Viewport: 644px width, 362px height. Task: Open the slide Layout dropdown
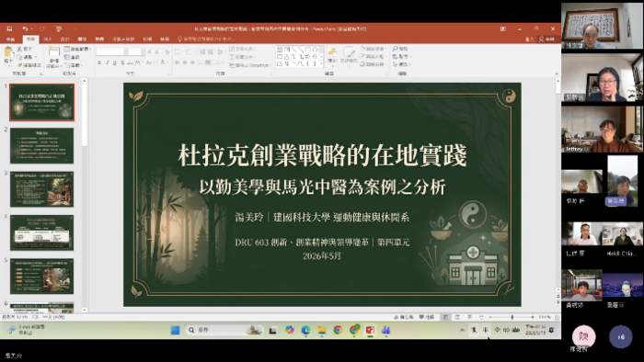coord(78,49)
